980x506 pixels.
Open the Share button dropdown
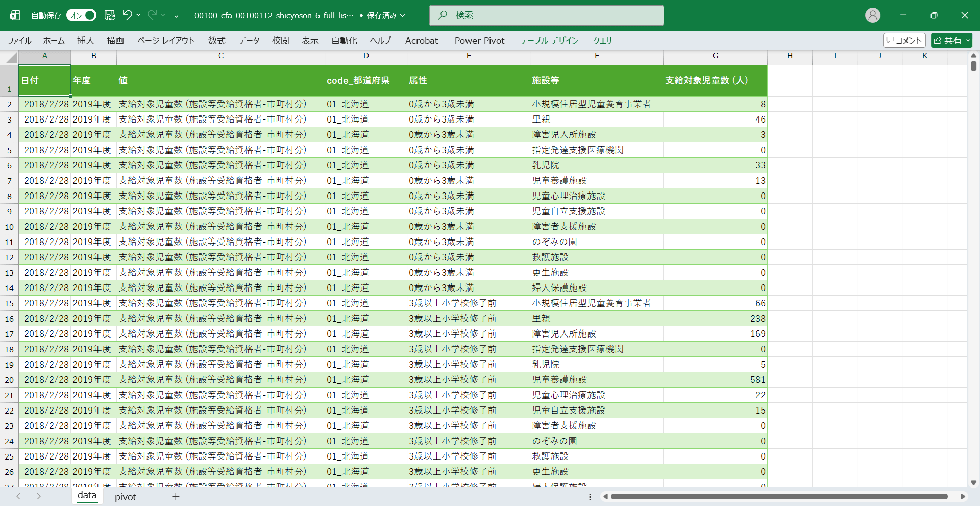point(968,40)
